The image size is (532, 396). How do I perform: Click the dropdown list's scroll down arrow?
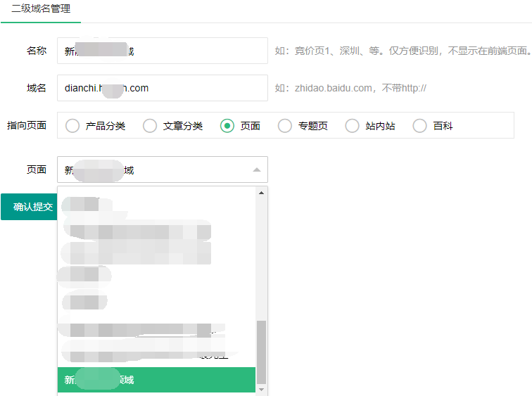point(262,389)
